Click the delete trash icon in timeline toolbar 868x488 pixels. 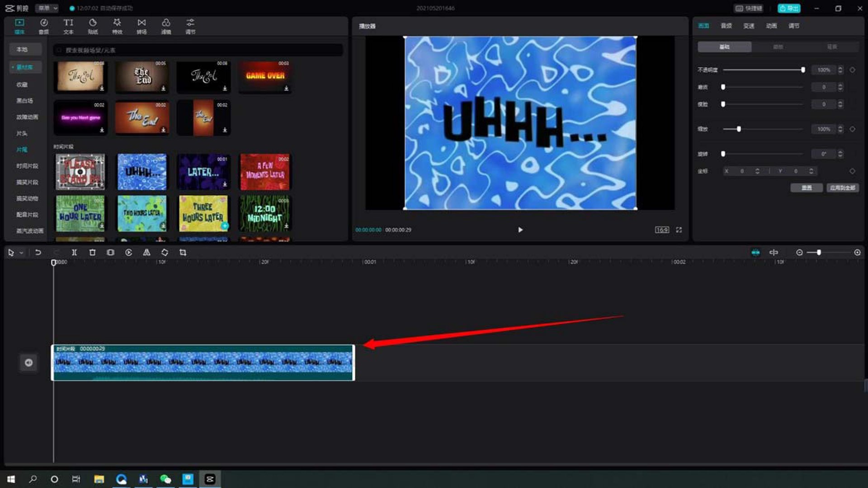[x=92, y=253]
